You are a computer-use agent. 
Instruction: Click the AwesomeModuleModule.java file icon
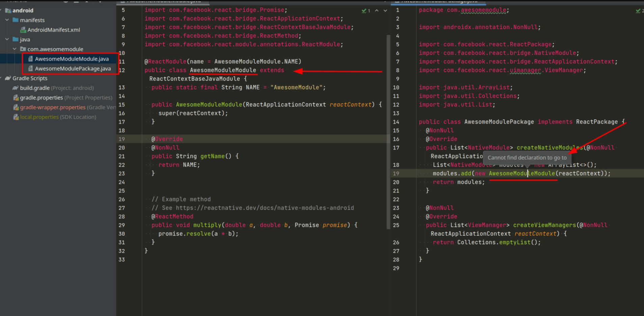pos(31,58)
